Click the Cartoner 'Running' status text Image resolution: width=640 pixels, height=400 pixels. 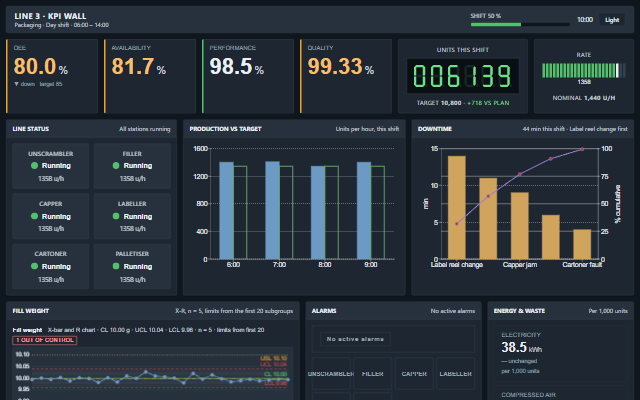[56, 267]
